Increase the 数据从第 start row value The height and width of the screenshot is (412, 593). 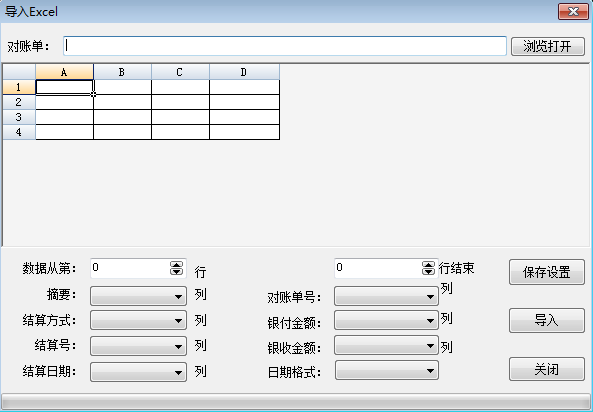coord(176,264)
